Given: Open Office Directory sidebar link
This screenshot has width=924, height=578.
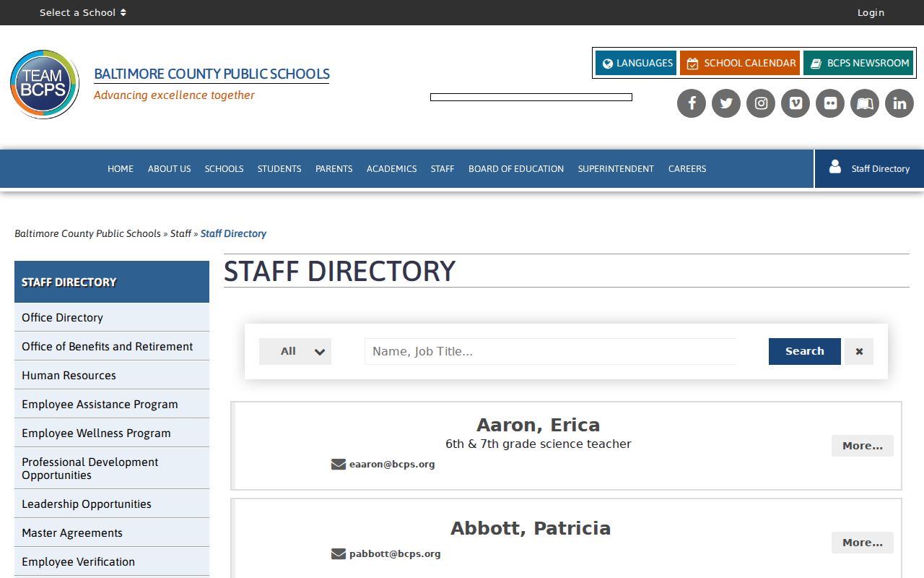Looking at the screenshot, I should [x=112, y=317].
